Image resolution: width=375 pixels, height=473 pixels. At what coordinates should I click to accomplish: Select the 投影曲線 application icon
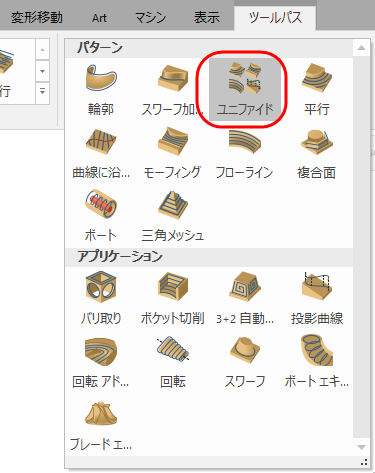[317, 299]
